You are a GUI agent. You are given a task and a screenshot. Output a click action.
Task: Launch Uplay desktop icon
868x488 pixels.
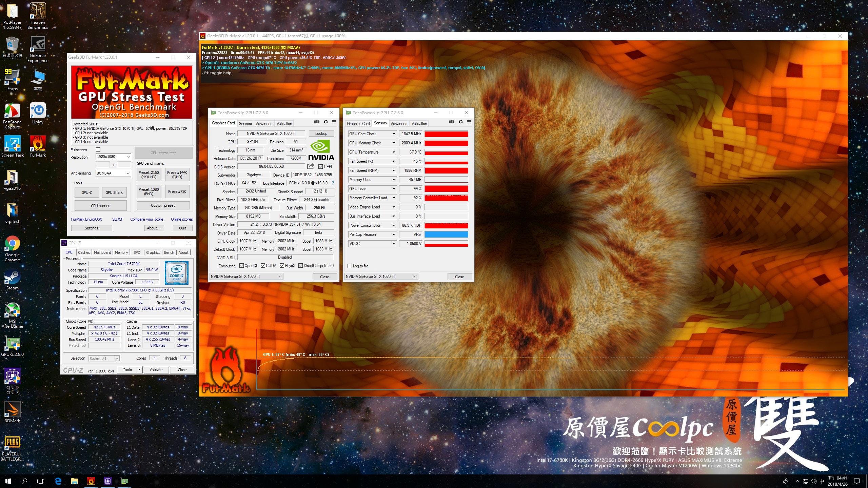pyautogui.click(x=38, y=114)
